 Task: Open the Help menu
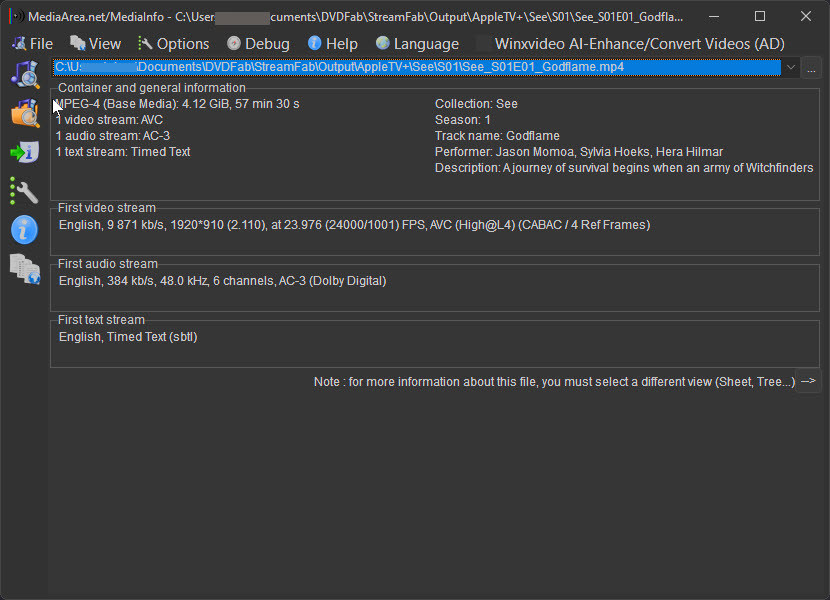coord(332,44)
